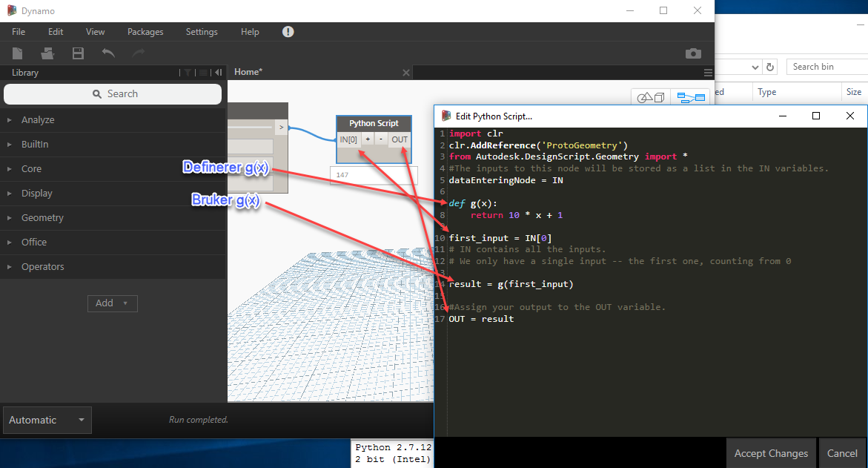Click the plus button on Python Script node
The height and width of the screenshot is (468, 868).
pos(368,139)
